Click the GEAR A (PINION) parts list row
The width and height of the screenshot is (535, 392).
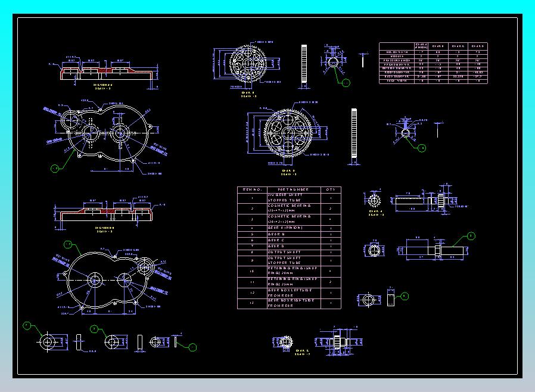tap(289, 228)
